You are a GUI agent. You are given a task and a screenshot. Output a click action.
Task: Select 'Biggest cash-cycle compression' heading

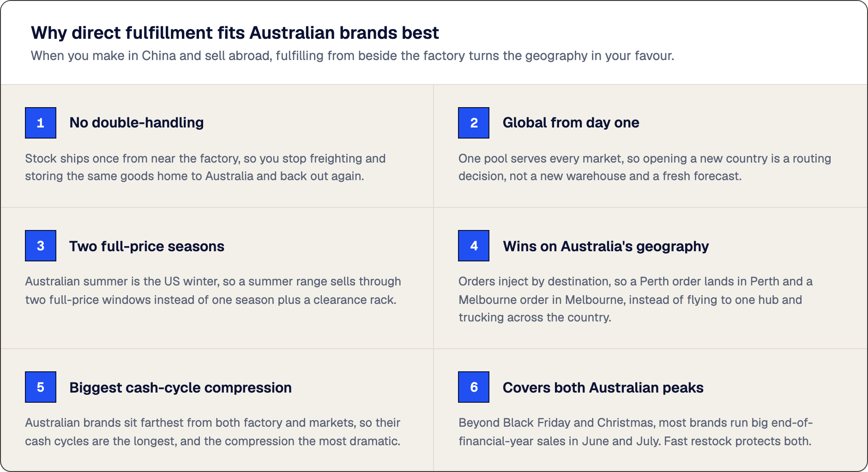(181, 387)
